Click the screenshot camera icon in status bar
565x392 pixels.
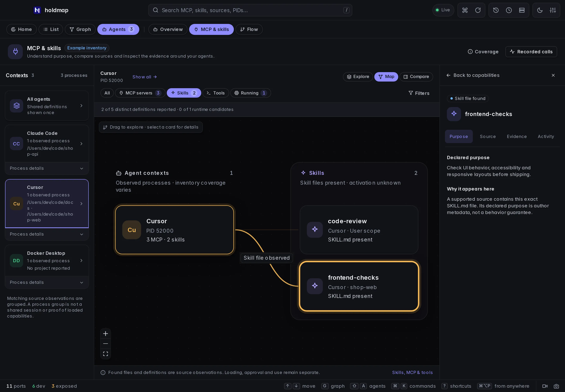pyautogui.click(x=556, y=386)
